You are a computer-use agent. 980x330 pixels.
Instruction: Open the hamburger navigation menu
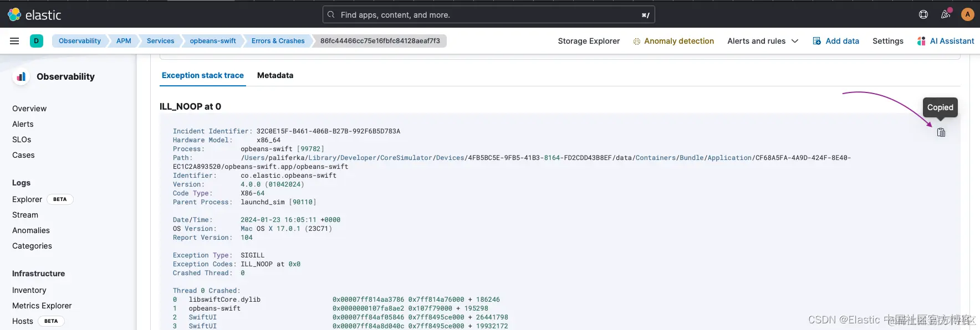(14, 41)
